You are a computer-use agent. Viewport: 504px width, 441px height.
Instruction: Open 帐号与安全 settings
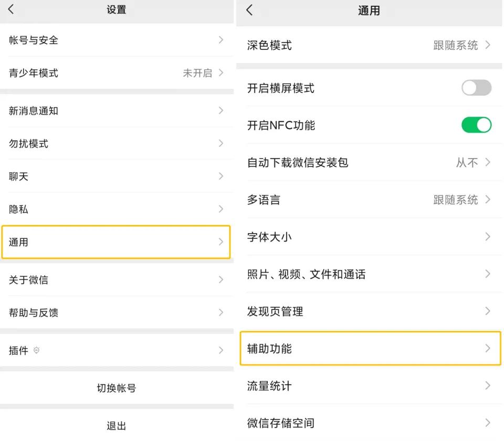coord(115,40)
